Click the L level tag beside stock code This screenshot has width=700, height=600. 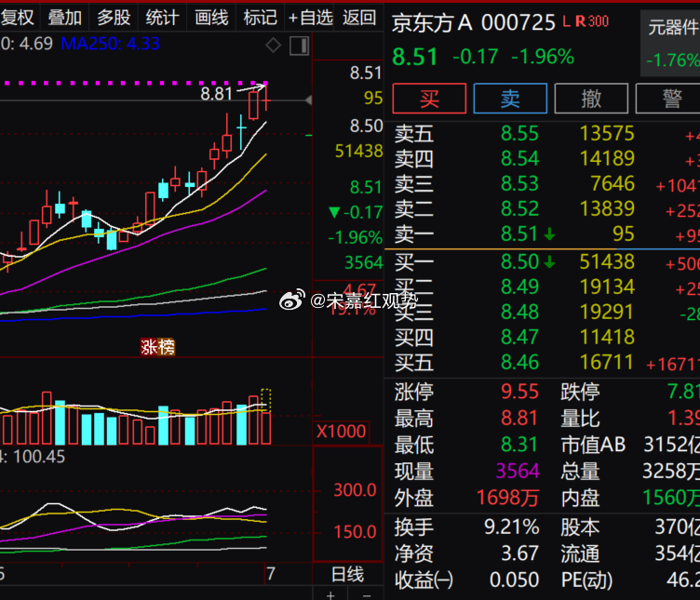pos(567,21)
